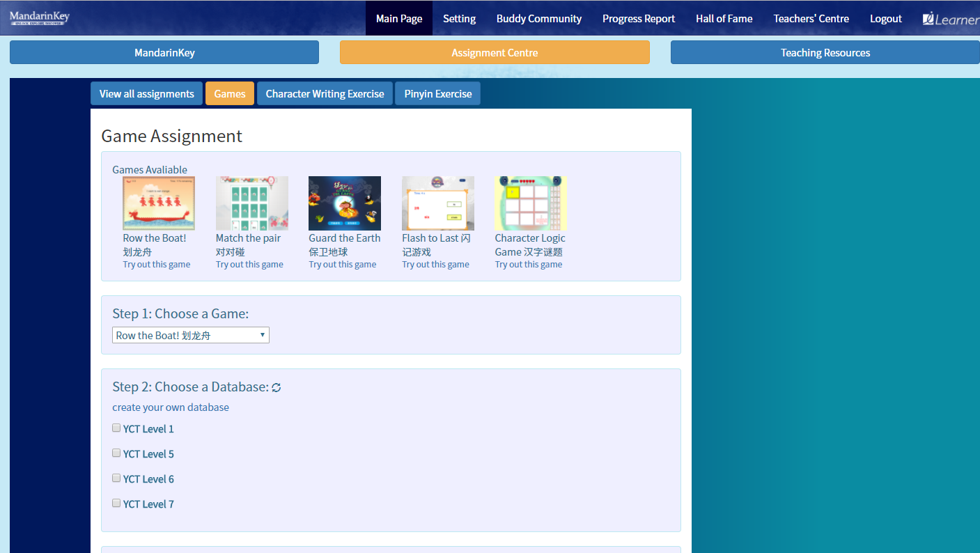Click the YCT Level 1 label text
Screen dimensions: 980x553
(148, 429)
